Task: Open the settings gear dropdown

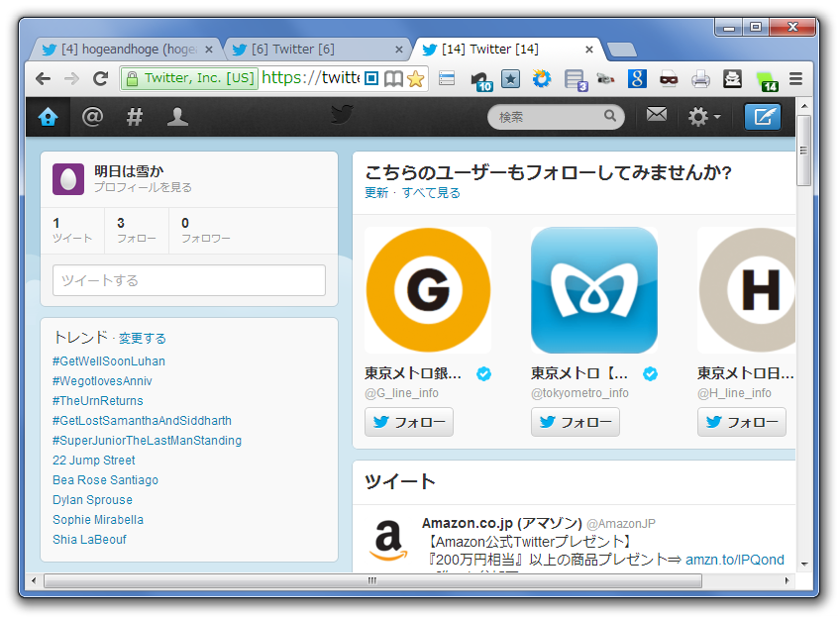Action: pos(703,116)
